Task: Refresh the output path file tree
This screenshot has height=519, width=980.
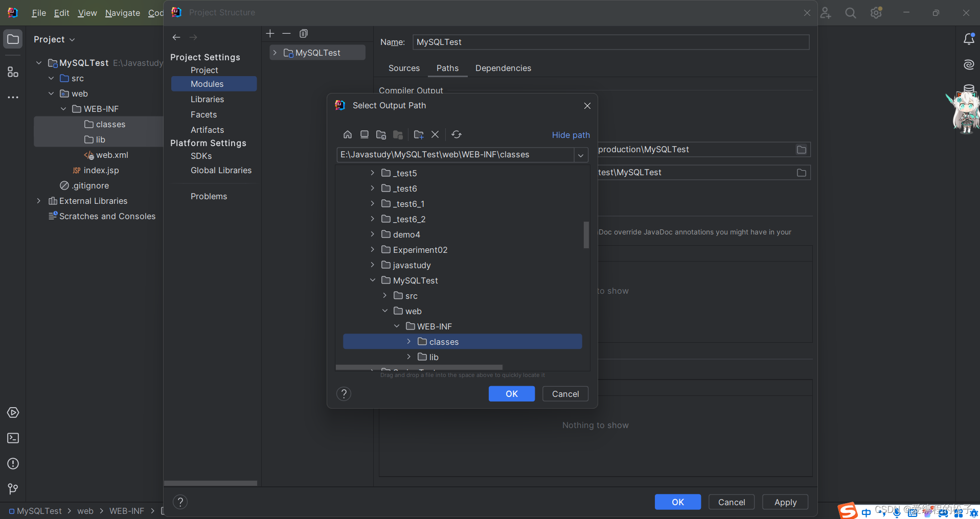Action: click(x=457, y=134)
